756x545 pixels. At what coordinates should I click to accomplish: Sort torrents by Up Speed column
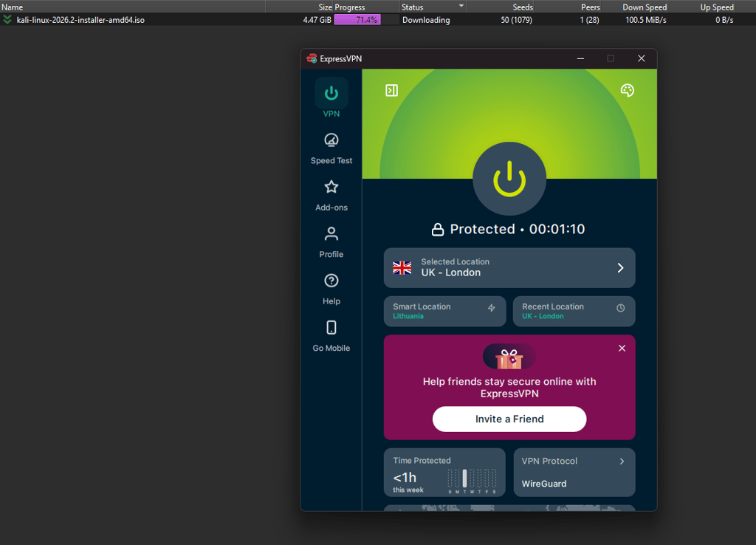tap(702, 7)
